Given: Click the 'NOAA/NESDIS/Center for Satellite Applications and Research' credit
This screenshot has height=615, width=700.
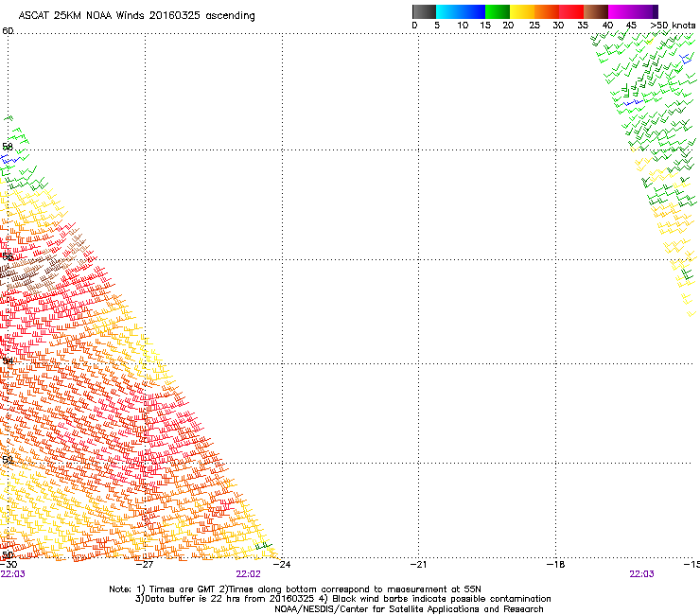Looking at the screenshot, I should coord(409,609).
